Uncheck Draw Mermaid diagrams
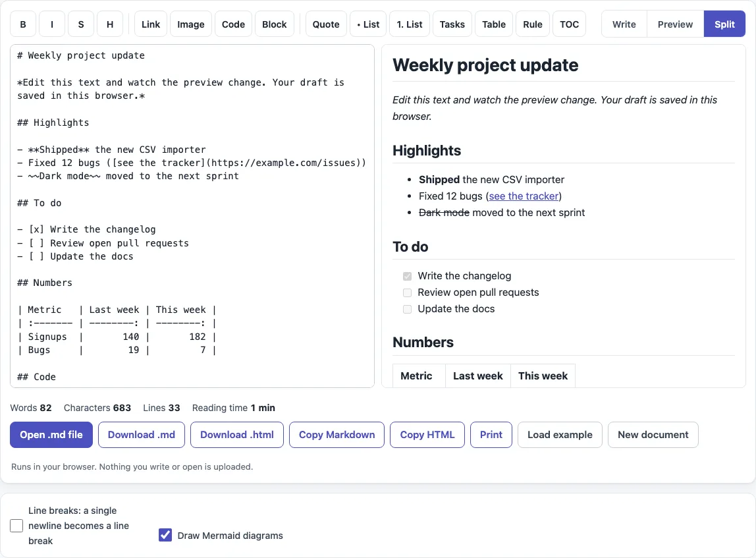756x558 pixels. [165, 535]
